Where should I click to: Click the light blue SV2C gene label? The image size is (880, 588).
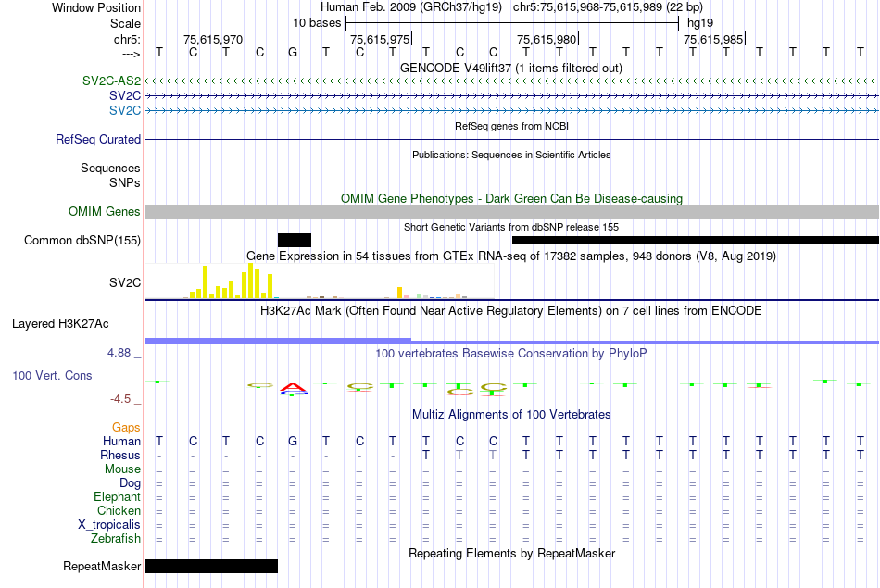pos(125,110)
